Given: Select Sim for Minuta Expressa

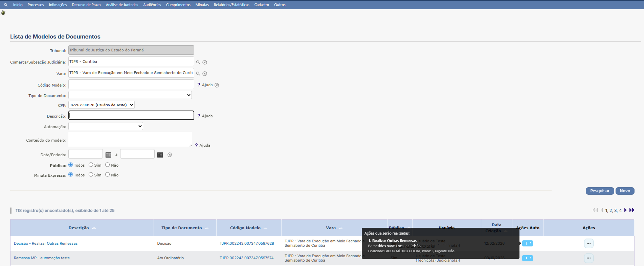Looking at the screenshot, I should 91,175.
